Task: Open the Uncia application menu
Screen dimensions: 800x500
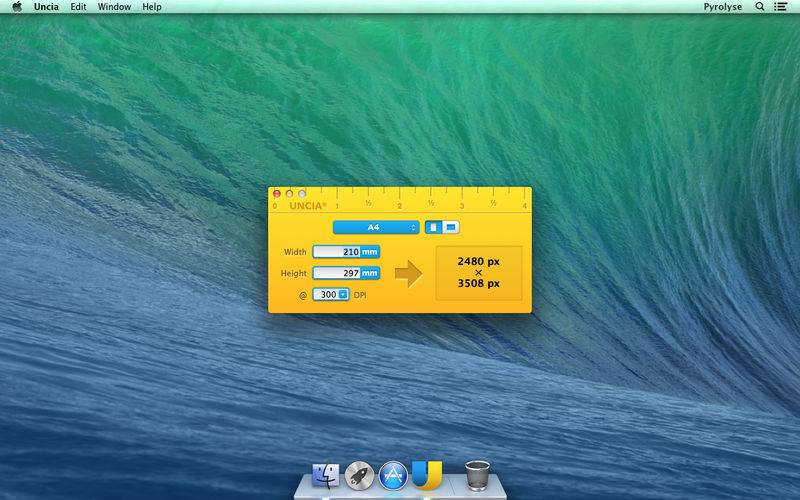Action: click(x=46, y=7)
